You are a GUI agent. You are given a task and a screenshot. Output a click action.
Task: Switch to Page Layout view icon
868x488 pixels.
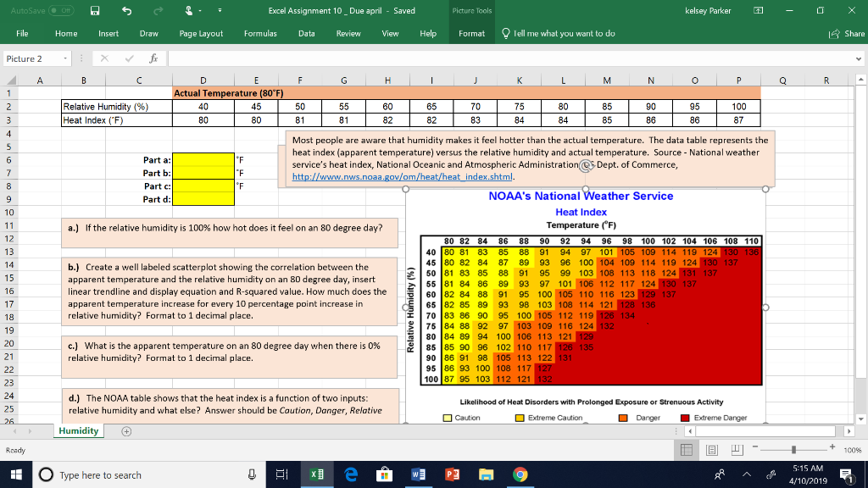[x=713, y=449]
